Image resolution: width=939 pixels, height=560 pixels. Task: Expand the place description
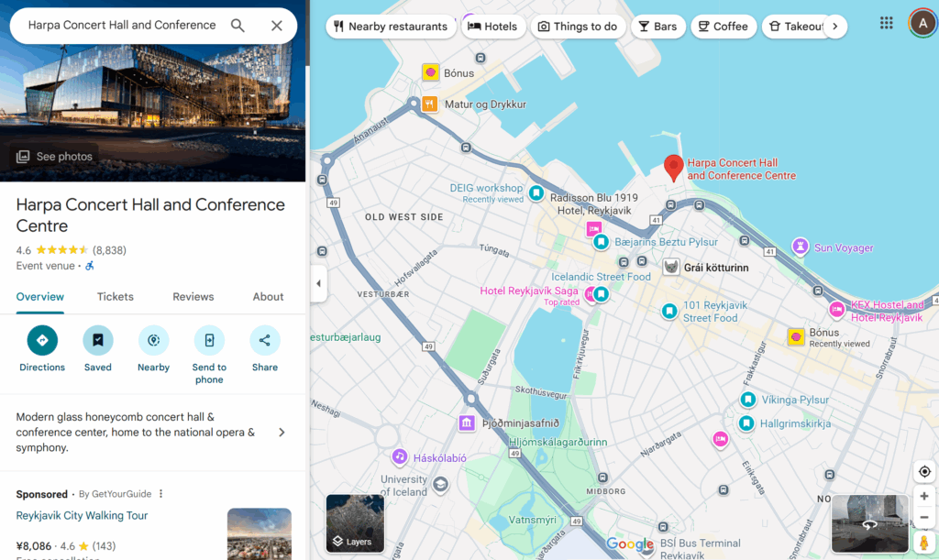tap(282, 432)
